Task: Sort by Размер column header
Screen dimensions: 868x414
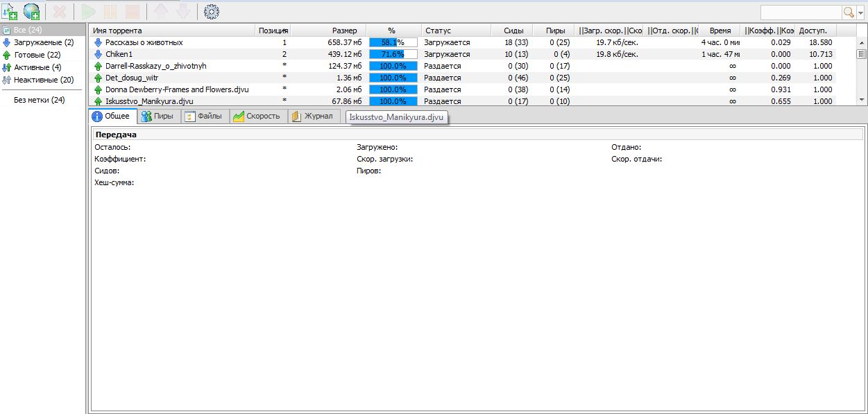Action: tap(329, 31)
